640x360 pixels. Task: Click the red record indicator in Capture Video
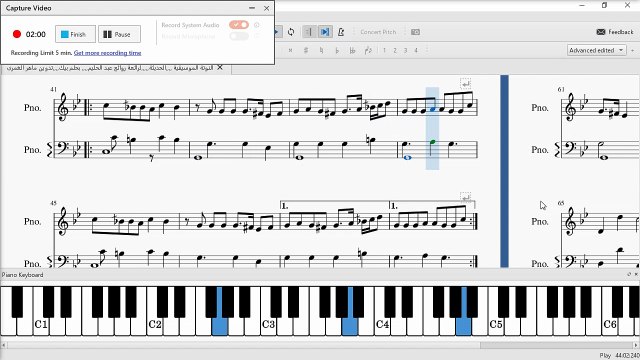(17, 34)
